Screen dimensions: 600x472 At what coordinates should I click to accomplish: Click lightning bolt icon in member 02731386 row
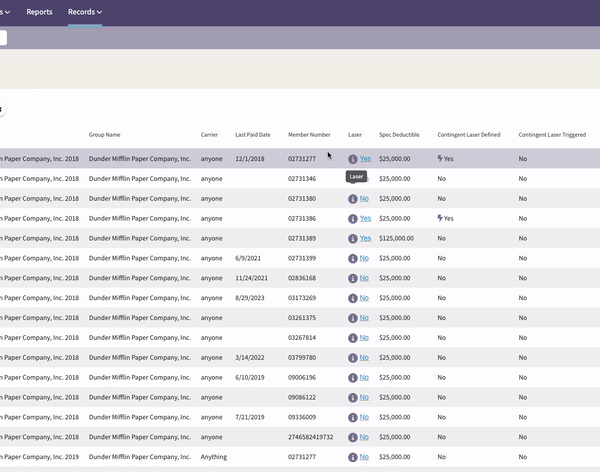pos(440,218)
